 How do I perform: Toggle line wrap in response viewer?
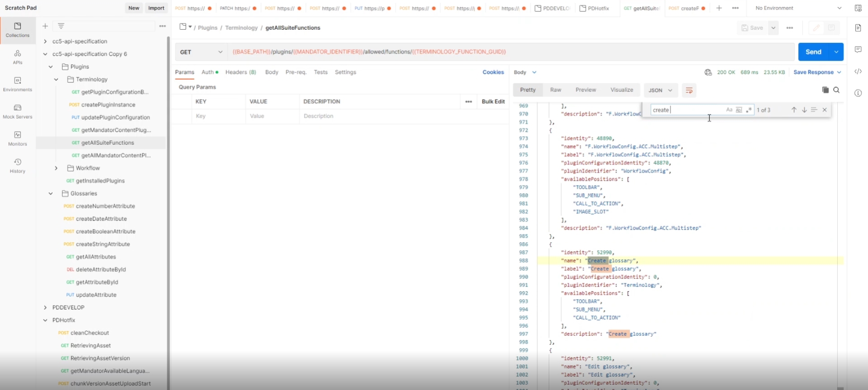(689, 90)
